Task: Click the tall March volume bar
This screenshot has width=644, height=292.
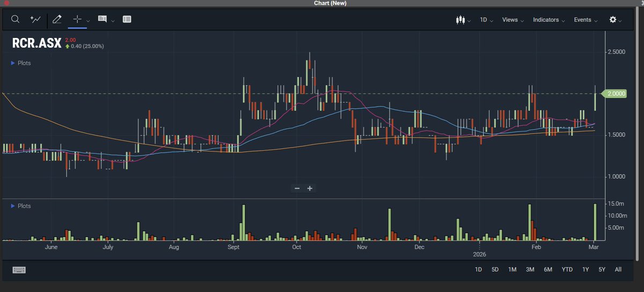Action: [x=595, y=222]
